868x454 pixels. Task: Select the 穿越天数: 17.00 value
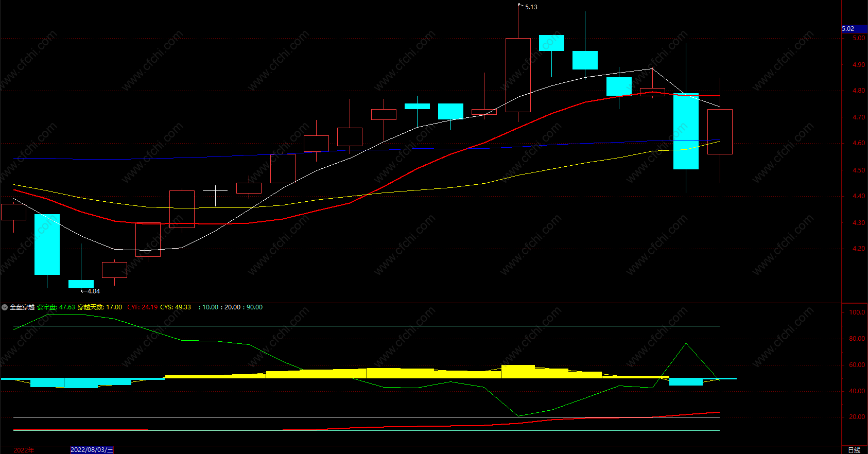pyautogui.click(x=100, y=307)
